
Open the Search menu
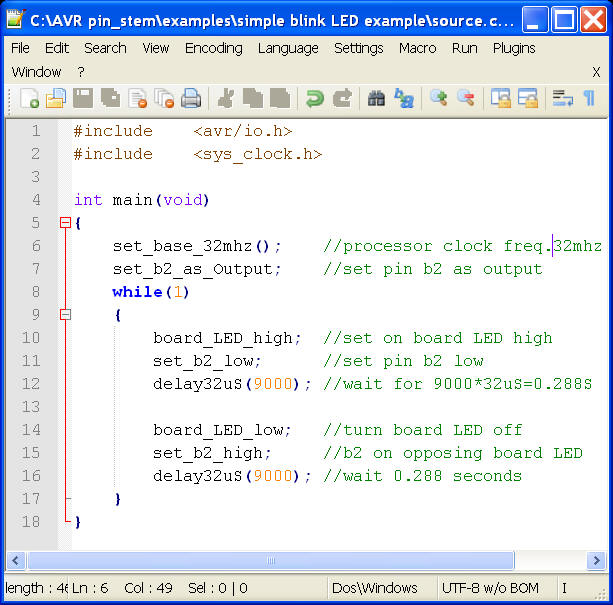coord(105,48)
